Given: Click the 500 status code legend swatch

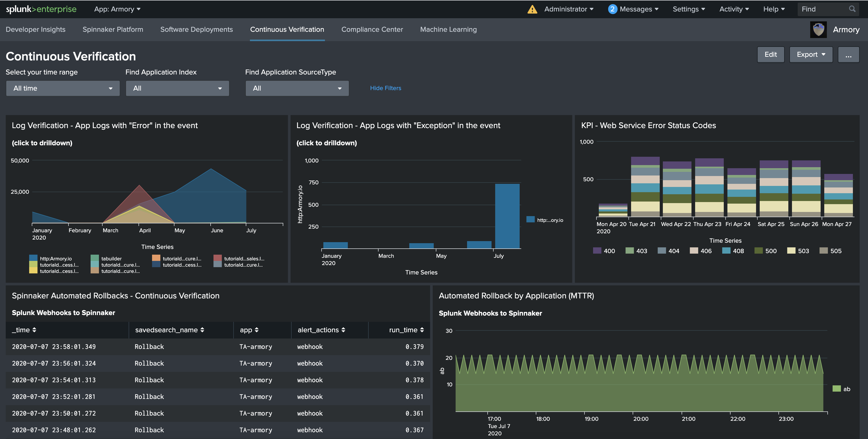Looking at the screenshot, I should click(x=758, y=251).
